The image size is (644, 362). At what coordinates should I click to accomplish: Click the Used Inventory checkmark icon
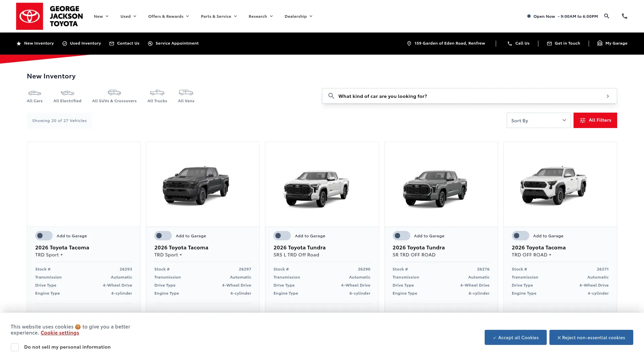click(65, 44)
